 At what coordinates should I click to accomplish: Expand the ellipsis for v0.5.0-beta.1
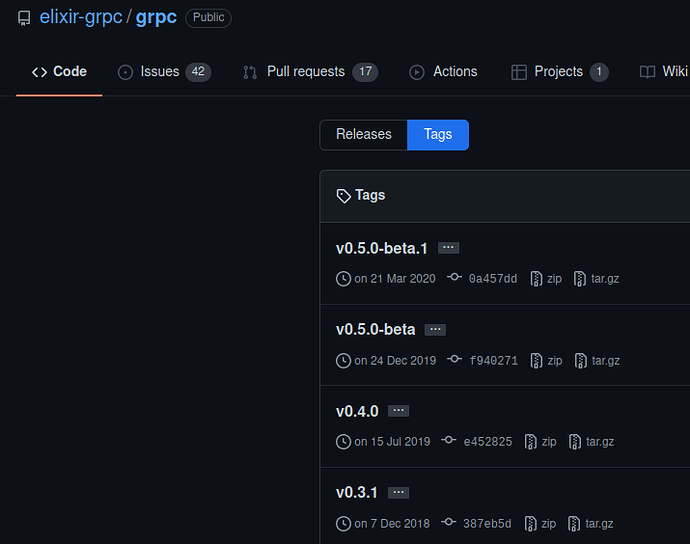[448, 248]
